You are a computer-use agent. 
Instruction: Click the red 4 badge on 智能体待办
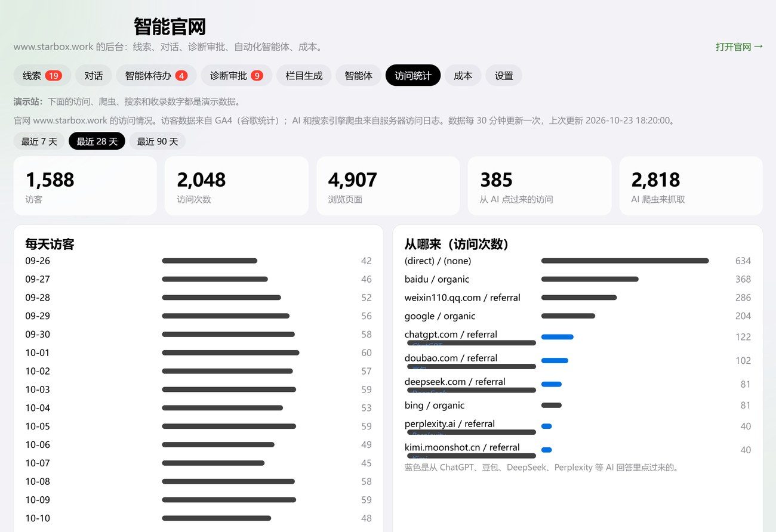[181, 76]
